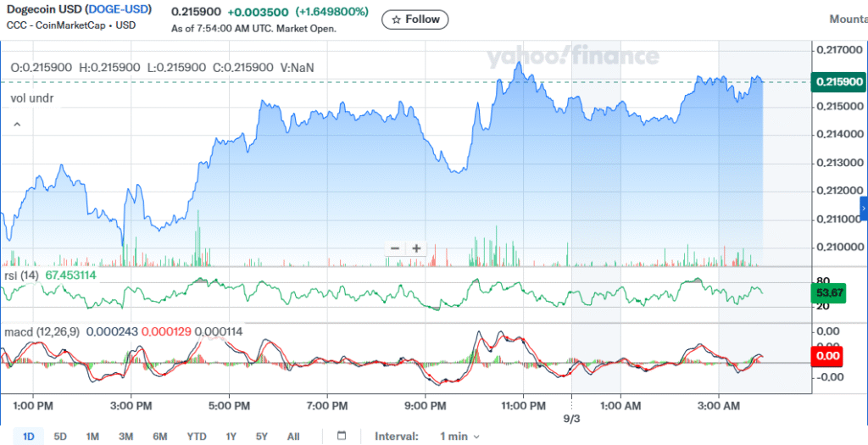The image size is (868, 445).
Task: Show the All-time range
Action: (293, 437)
